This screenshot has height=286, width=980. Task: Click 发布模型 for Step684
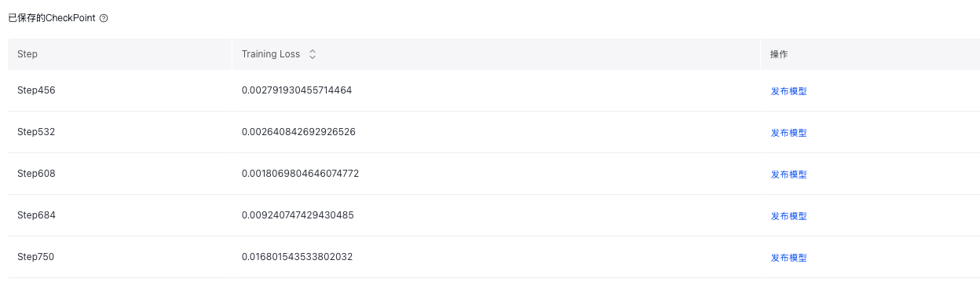coord(788,216)
